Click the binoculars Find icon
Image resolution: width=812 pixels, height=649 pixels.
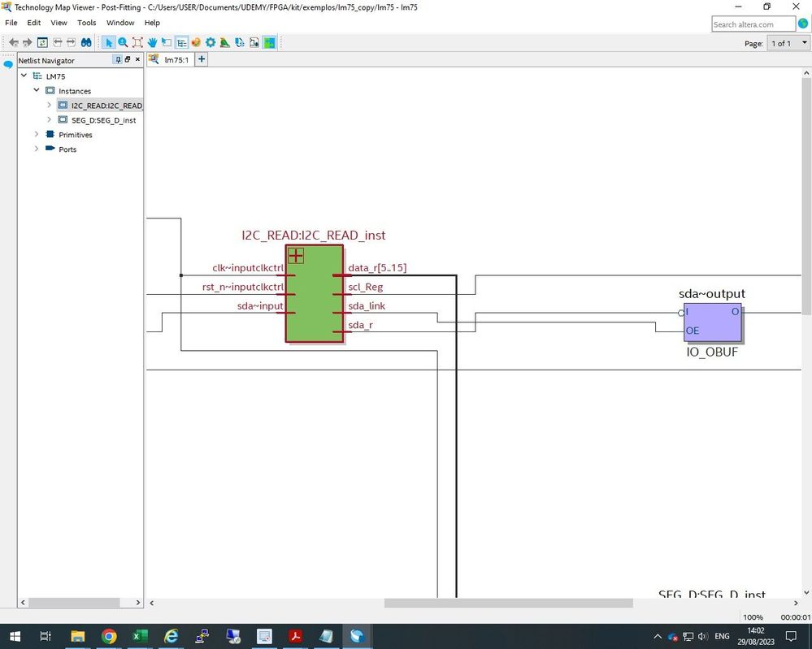85,42
